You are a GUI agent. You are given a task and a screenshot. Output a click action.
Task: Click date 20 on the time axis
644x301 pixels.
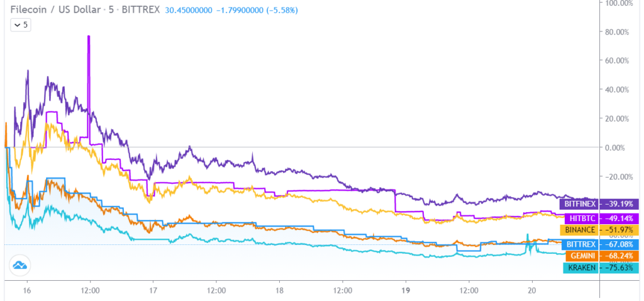[532, 292]
